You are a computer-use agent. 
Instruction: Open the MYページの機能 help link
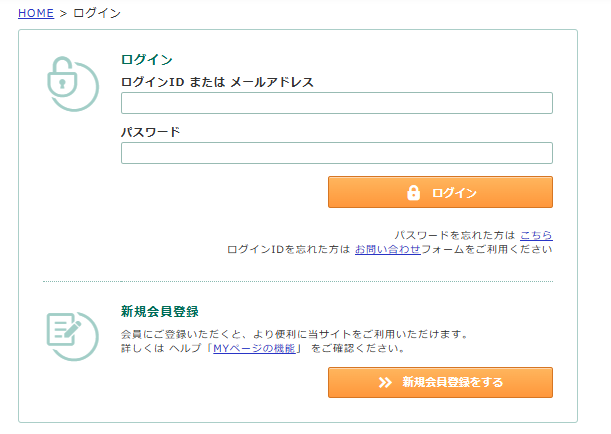[x=254, y=349]
